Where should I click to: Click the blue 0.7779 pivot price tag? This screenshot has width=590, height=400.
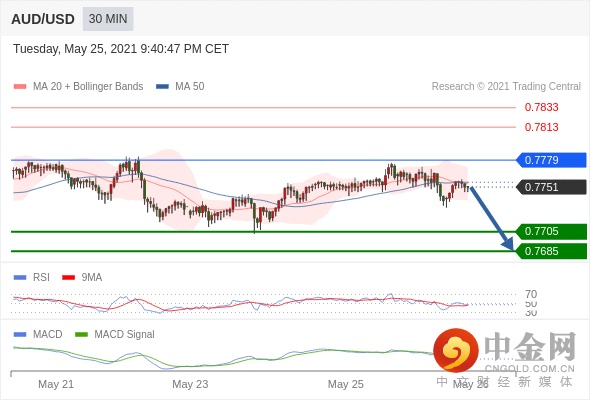point(551,160)
